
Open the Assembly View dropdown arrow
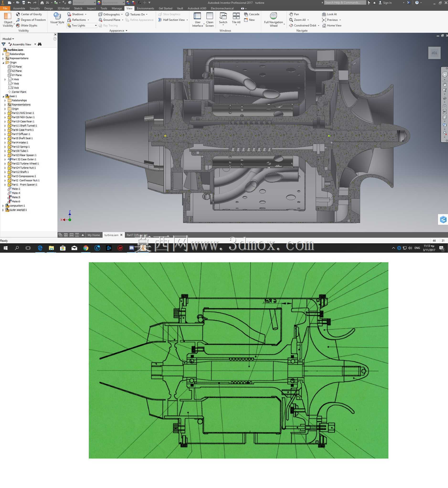pos(35,44)
